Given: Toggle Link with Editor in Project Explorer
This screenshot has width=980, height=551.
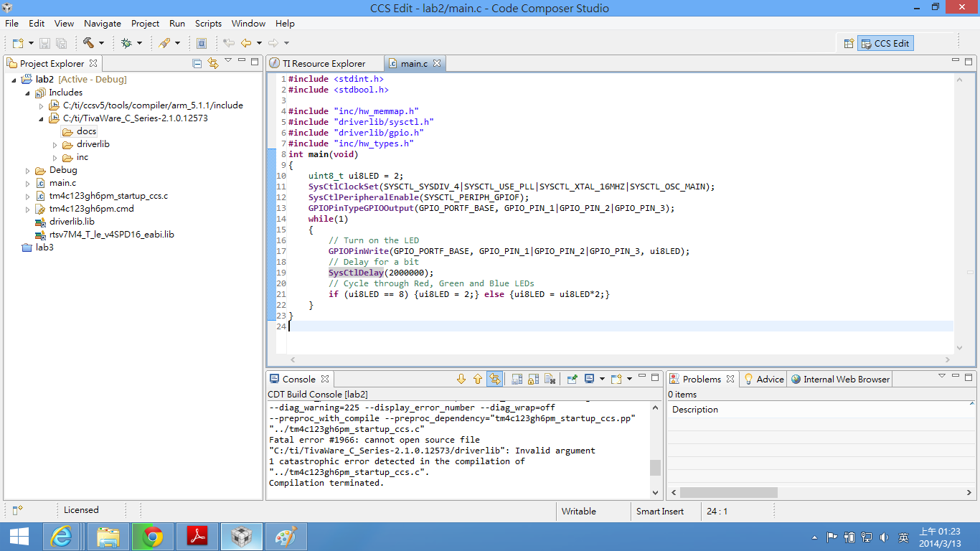Looking at the screenshot, I should coord(212,63).
